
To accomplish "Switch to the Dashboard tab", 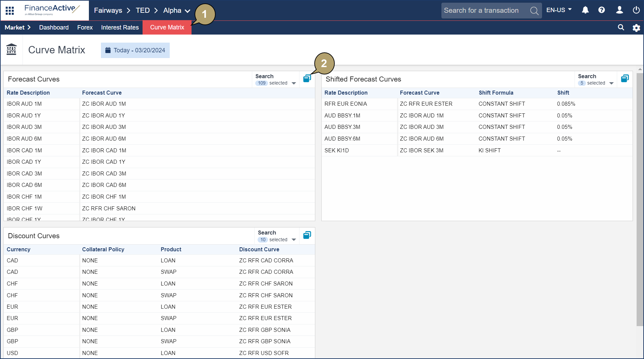I will 54,28.
